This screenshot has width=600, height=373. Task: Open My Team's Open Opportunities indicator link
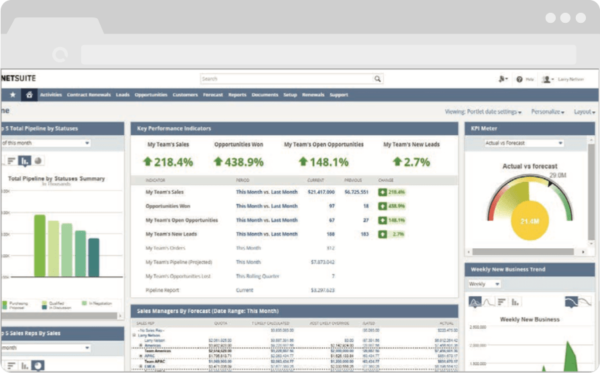click(181, 220)
